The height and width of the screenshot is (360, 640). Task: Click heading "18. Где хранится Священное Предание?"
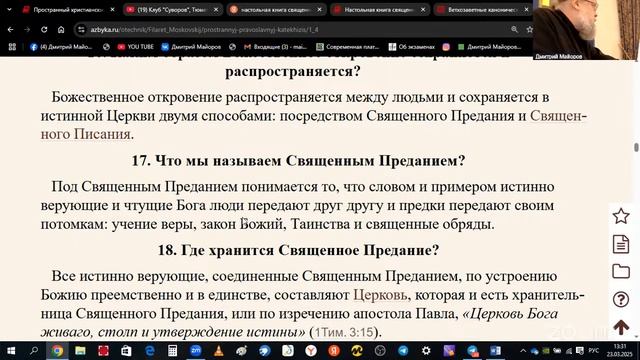coord(298,250)
